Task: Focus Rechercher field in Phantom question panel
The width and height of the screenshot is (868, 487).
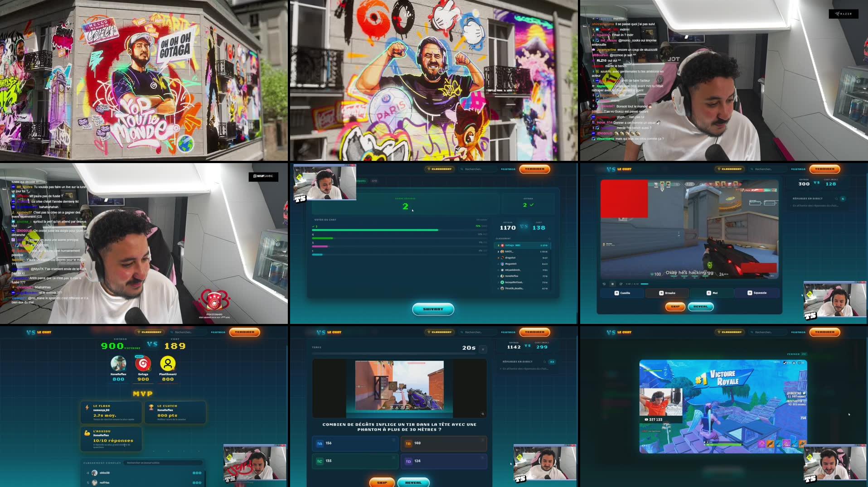Action: point(477,332)
